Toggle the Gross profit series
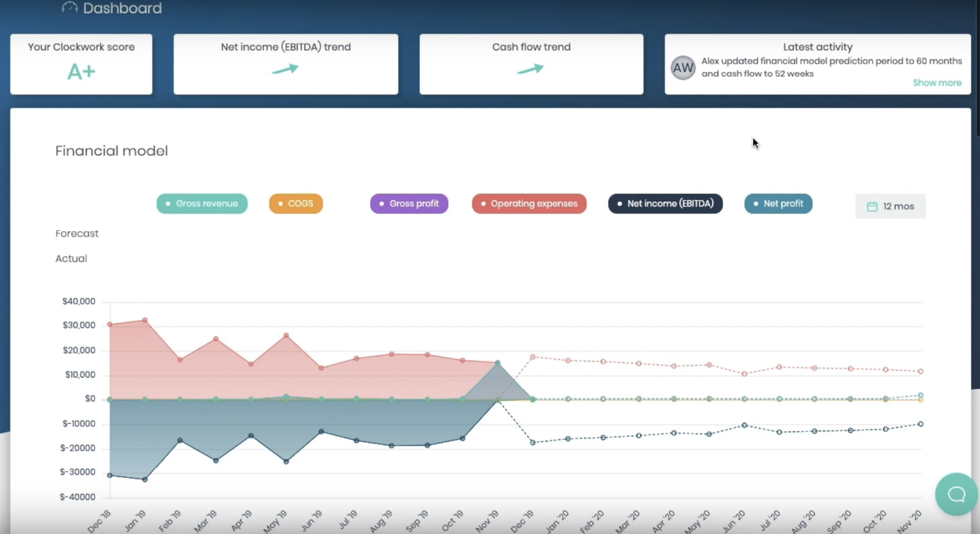The width and height of the screenshot is (980, 534). click(x=409, y=203)
